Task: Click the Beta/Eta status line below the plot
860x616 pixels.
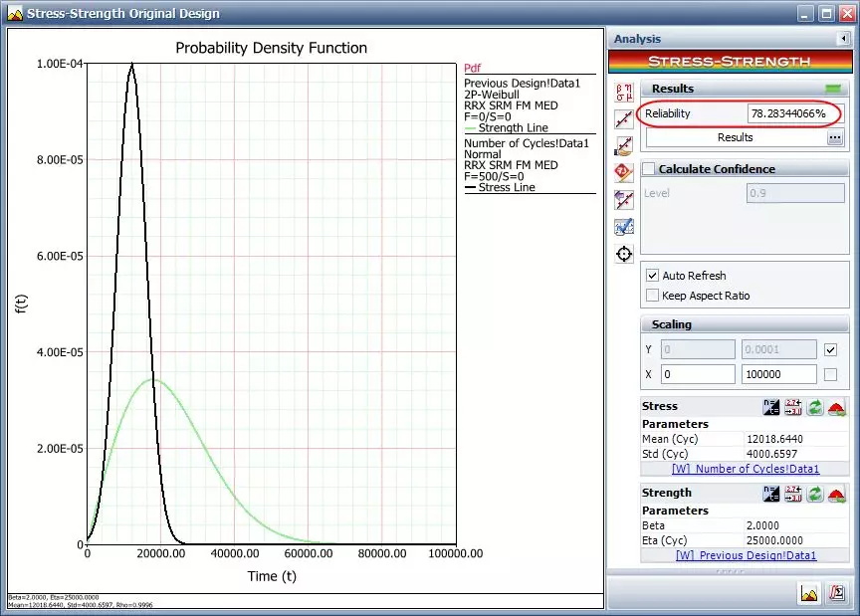Action: pyautogui.click(x=54, y=597)
